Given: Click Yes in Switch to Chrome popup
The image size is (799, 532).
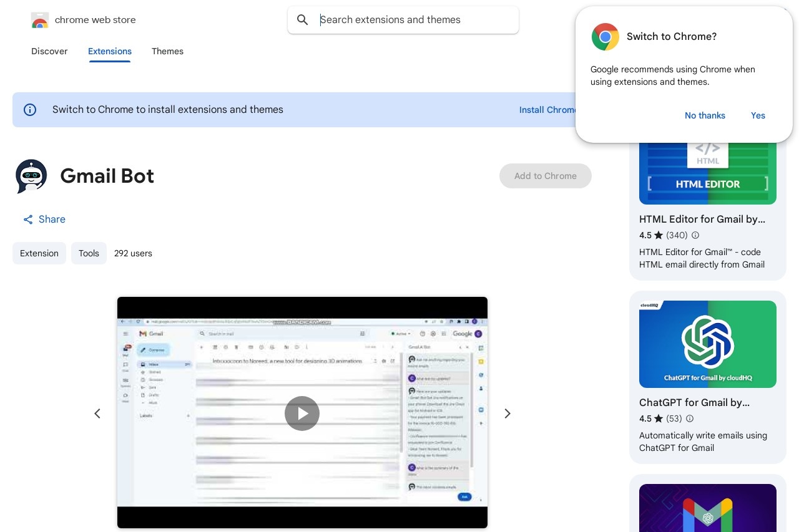Looking at the screenshot, I should 758,115.
